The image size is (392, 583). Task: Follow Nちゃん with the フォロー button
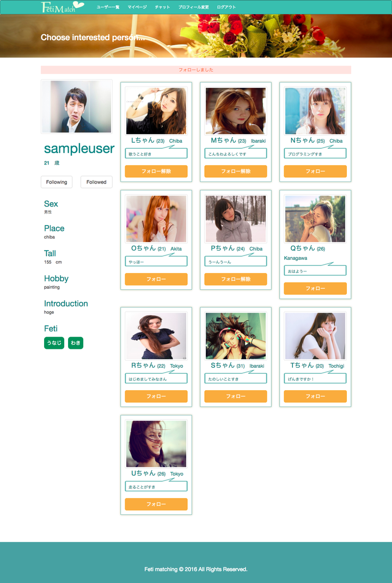(315, 172)
